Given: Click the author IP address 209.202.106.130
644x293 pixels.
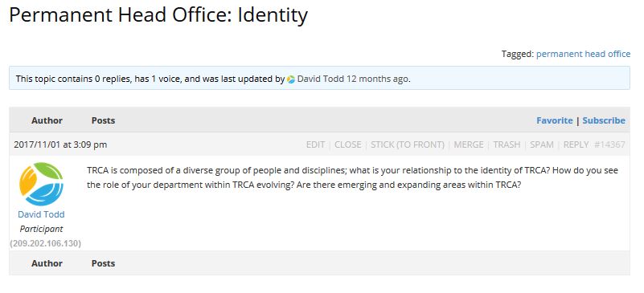Looking at the screenshot, I should tap(45, 243).
